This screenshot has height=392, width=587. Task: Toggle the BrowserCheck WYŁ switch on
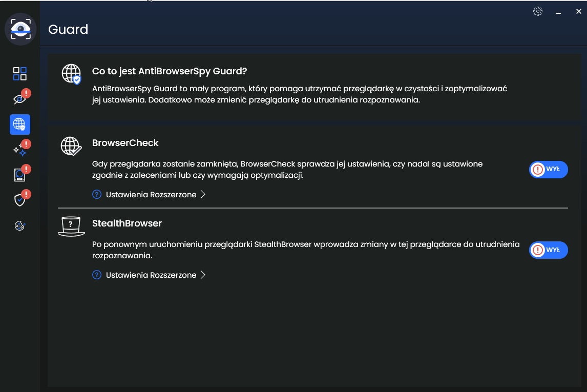(549, 170)
